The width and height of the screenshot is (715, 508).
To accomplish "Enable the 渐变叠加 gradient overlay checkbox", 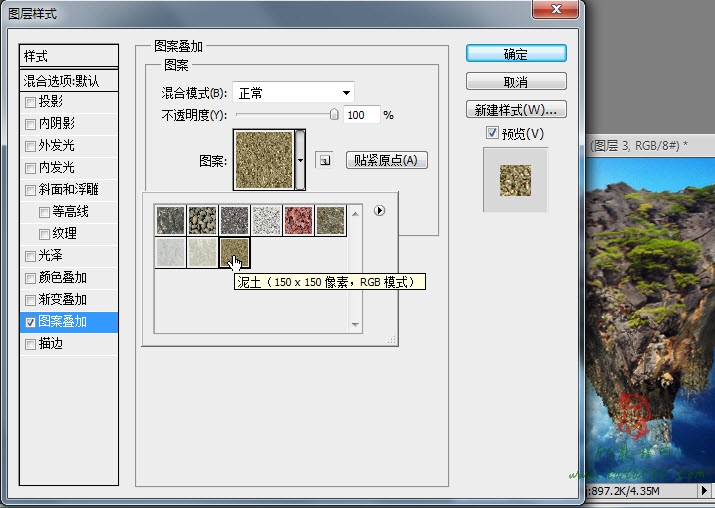I will (x=30, y=300).
